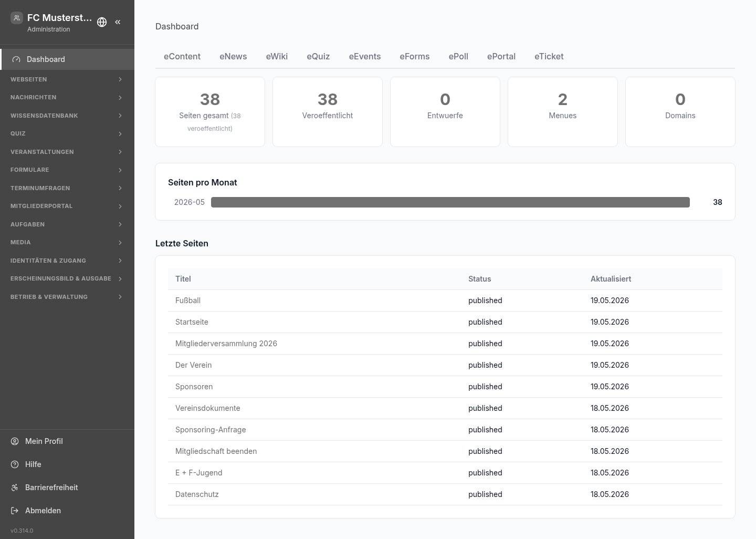Click Abmelden to log out
The width and height of the screenshot is (756, 539).
67,511
